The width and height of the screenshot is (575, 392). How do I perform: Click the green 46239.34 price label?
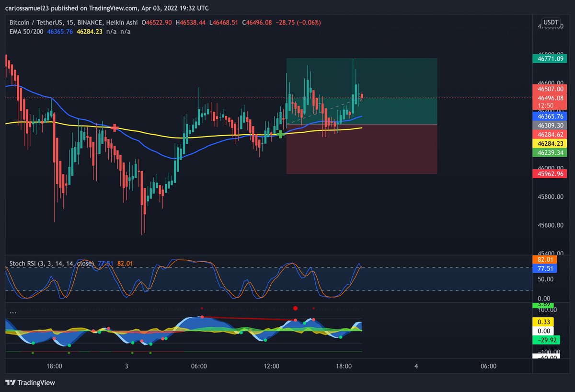point(549,152)
